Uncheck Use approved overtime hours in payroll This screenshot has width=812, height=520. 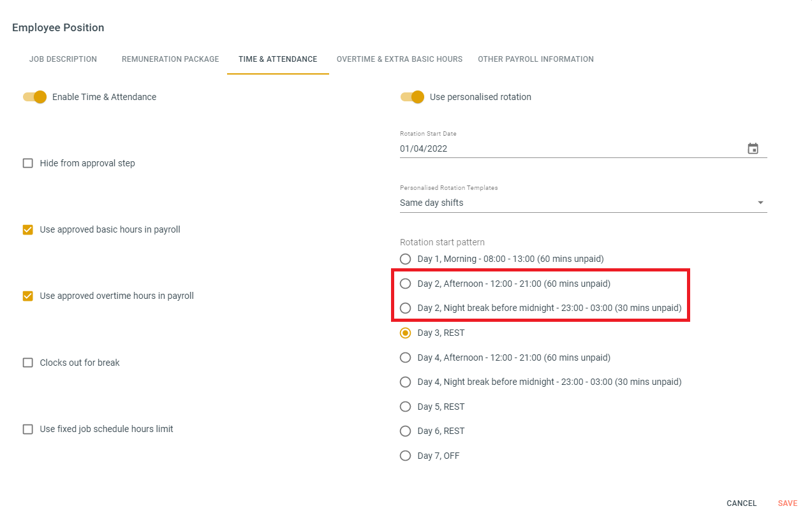(x=28, y=296)
